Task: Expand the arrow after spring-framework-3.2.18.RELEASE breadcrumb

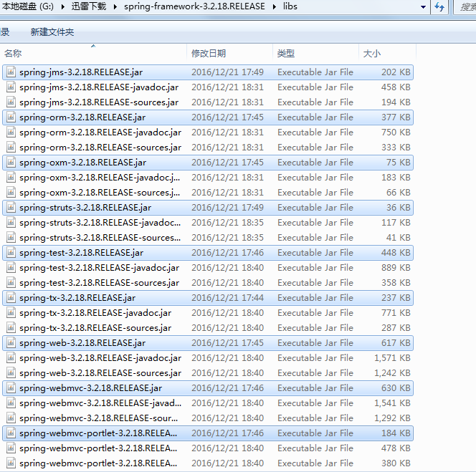Action: point(274,6)
